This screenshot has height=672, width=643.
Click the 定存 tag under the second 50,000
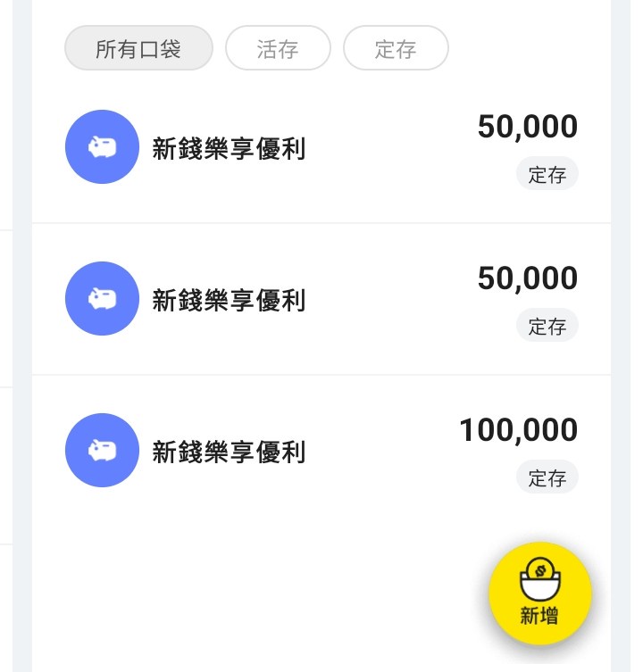tap(547, 326)
